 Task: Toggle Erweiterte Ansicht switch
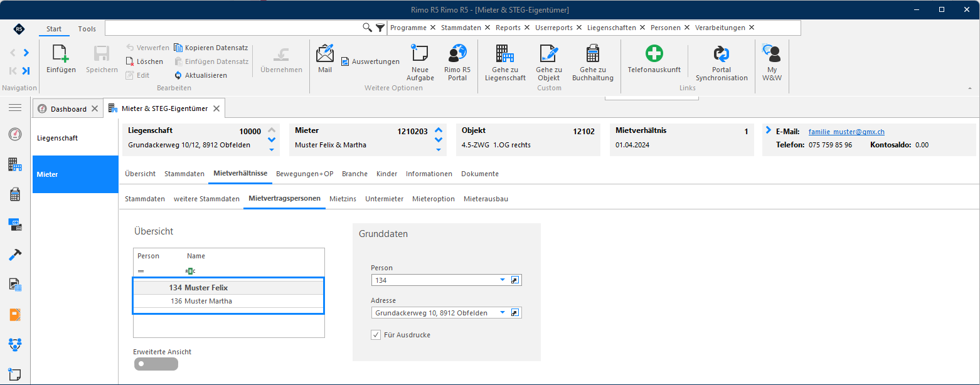(x=156, y=364)
